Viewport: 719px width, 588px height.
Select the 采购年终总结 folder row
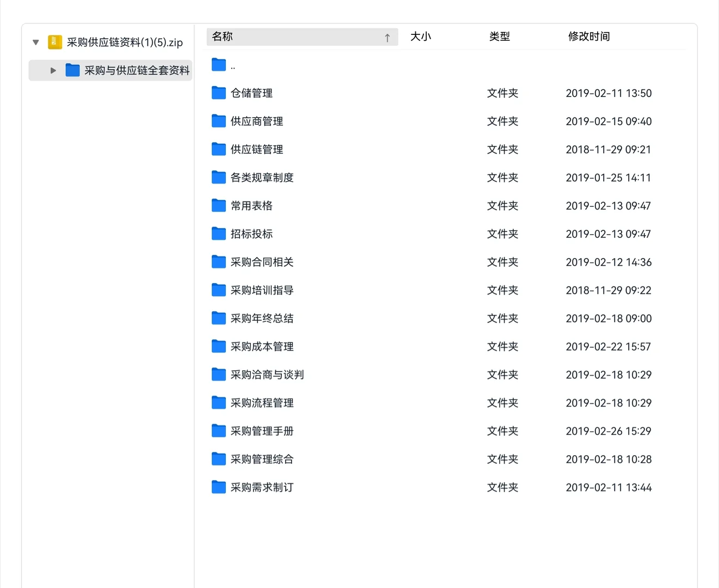(262, 318)
